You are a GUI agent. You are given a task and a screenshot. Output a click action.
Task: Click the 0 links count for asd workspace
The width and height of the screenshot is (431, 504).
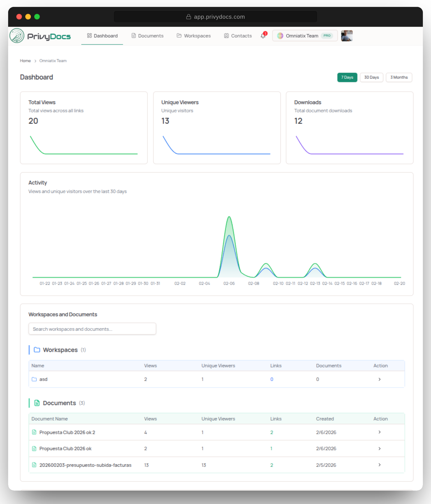tap(272, 379)
